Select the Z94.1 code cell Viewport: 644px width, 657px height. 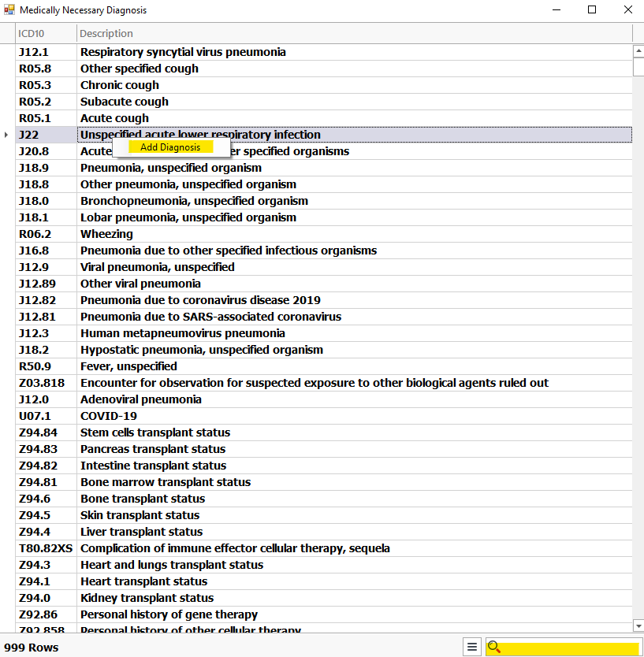pyautogui.click(x=47, y=581)
